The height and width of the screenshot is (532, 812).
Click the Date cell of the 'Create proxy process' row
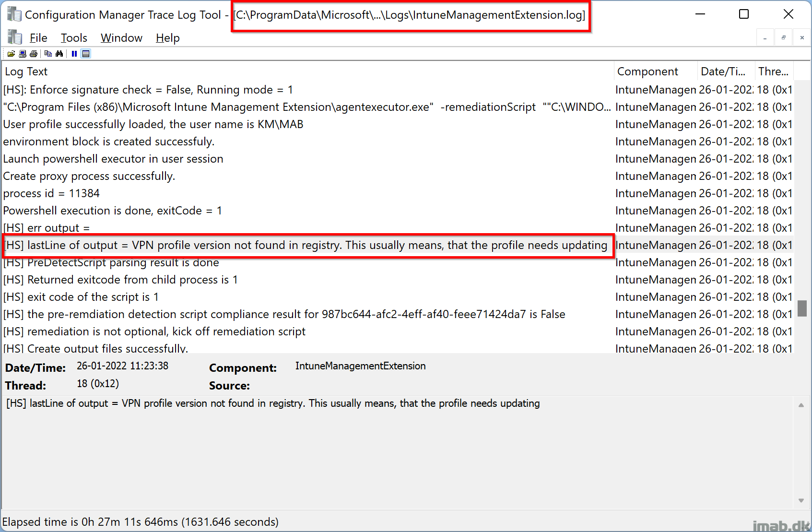726,176
